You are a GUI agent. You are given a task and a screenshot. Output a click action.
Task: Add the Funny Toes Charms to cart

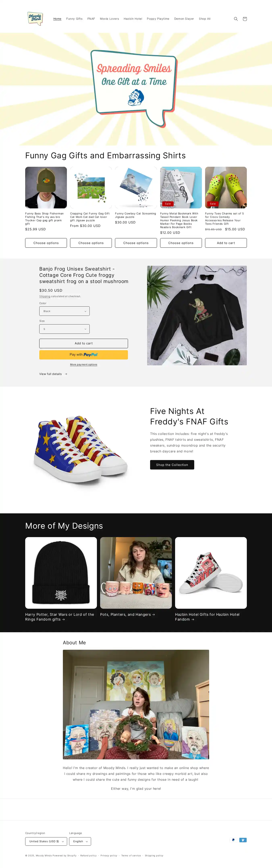(226, 243)
